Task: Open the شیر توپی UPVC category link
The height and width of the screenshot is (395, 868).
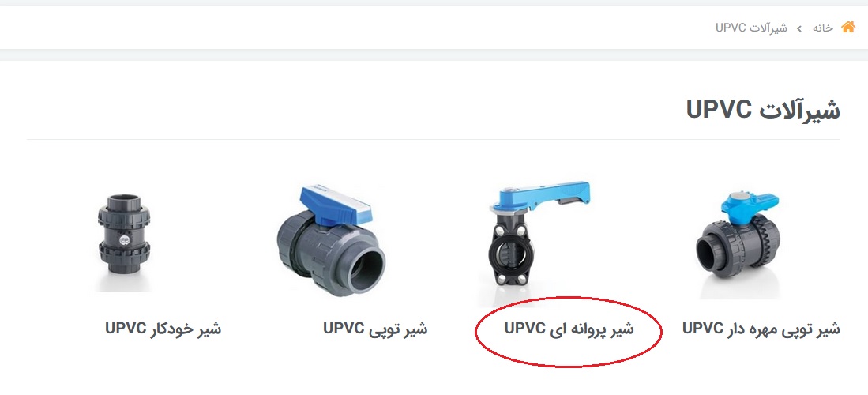Action: pyautogui.click(x=375, y=329)
